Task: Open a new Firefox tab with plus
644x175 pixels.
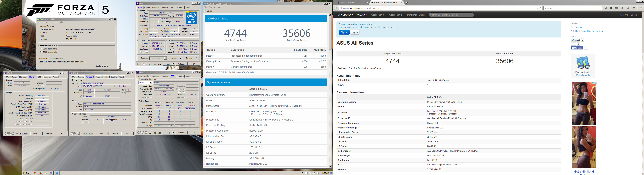Action: (406, 2)
